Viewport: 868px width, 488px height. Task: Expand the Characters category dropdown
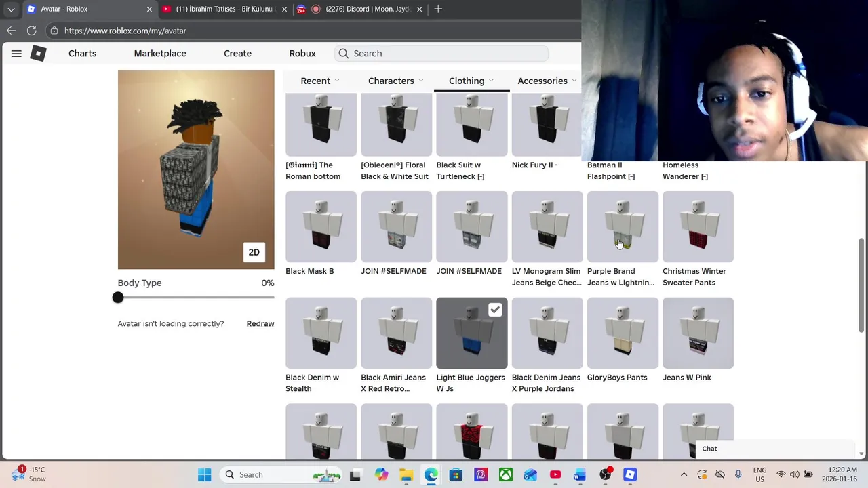click(395, 81)
